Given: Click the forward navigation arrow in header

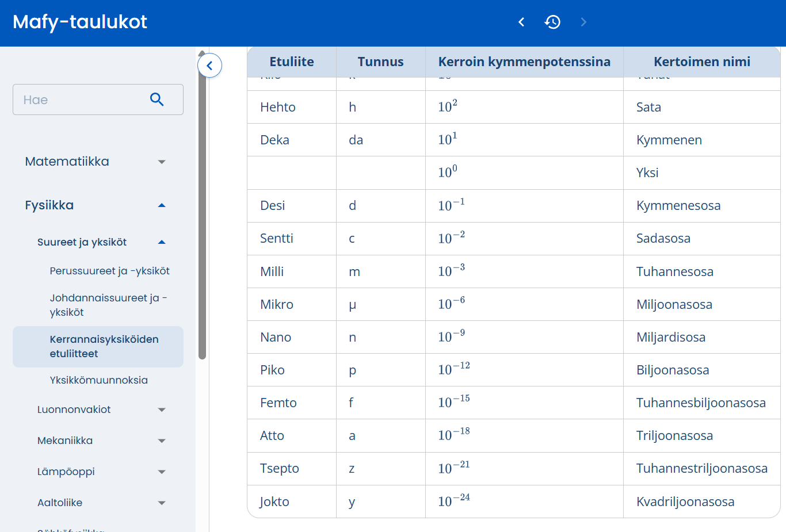Looking at the screenshot, I should coord(583,22).
